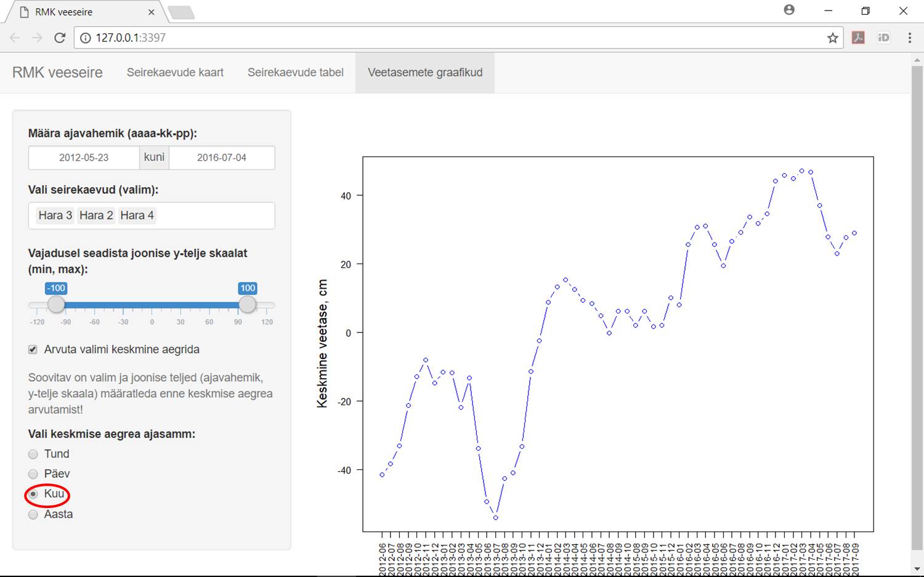Image resolution: width=924 pixels, height=577 pixels.
Task: Close the RMK veeseire browser tab
Action: (152, 12)
